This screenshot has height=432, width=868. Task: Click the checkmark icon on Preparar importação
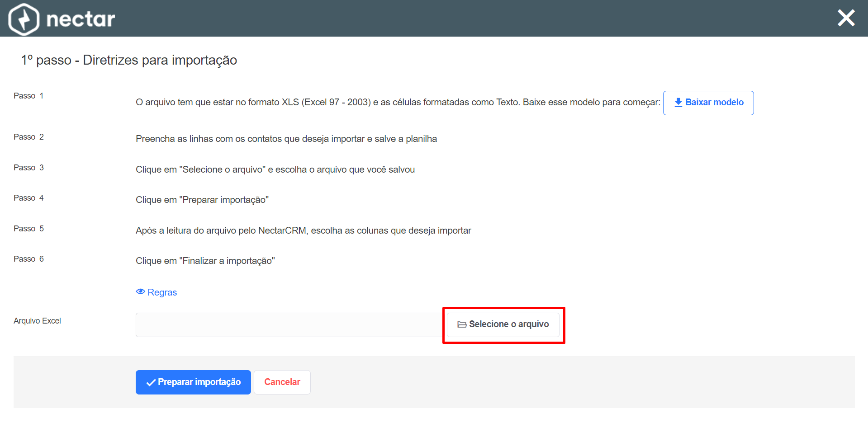coord(151,383)
